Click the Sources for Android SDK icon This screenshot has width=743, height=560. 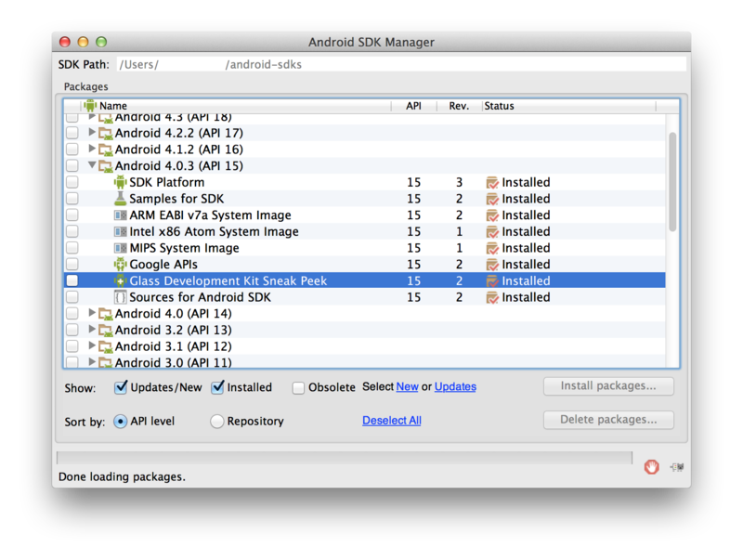121,297
